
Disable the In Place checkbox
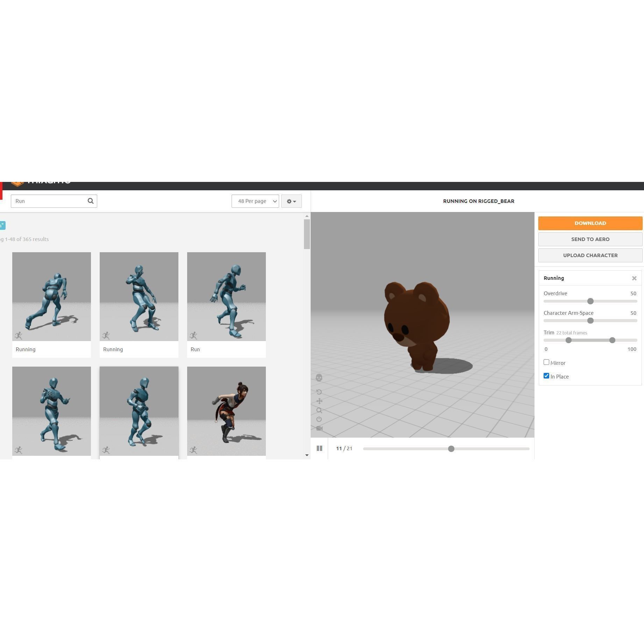[546, 376]
